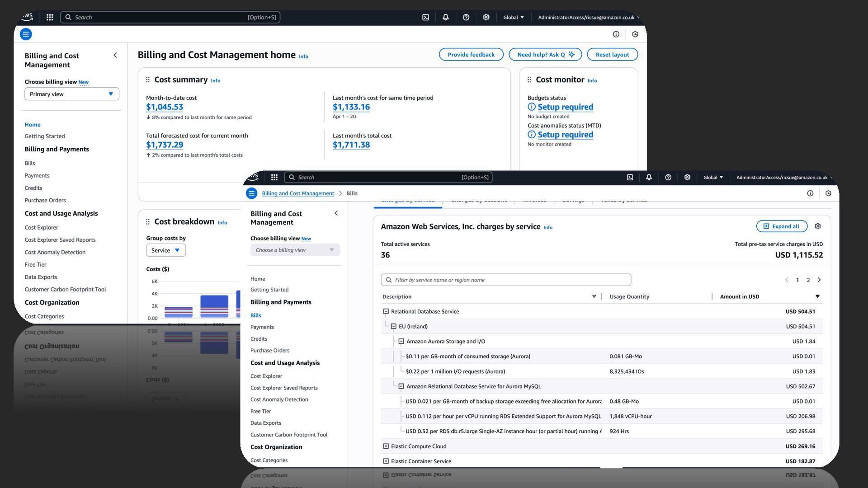
Task: Open Group costs by Service dropdown
Action: coord(165,250)
